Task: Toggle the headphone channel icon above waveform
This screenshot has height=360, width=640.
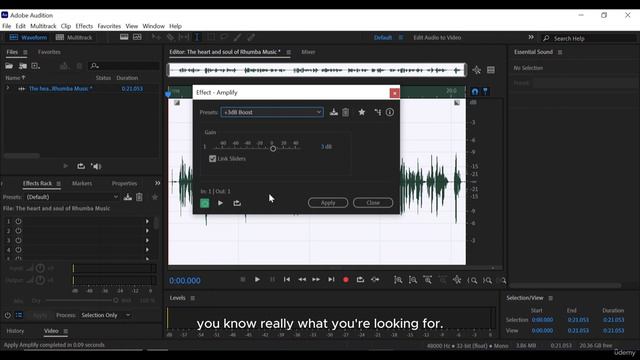Action: (x=475, y=91)
